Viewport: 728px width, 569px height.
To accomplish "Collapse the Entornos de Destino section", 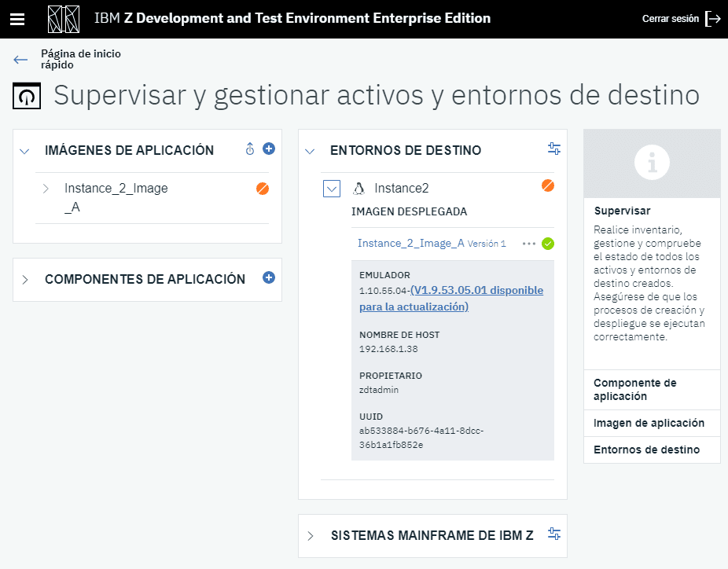I will click(x=310, y=151).
